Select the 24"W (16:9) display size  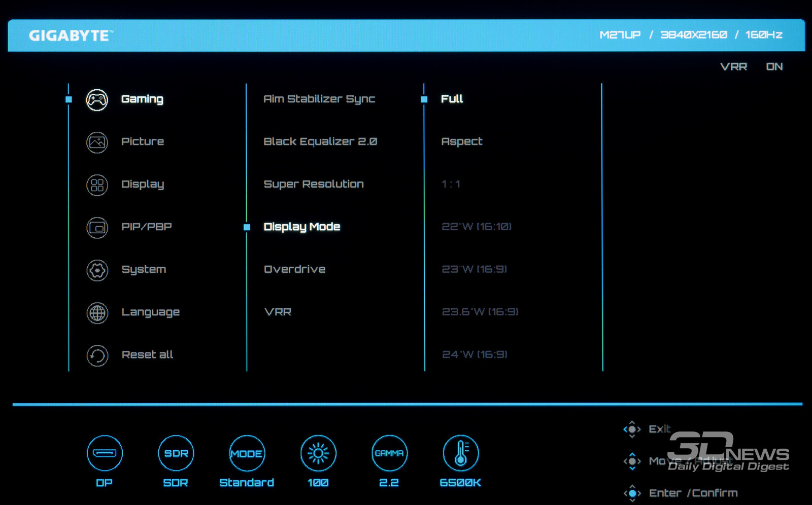tap(474, 354)
